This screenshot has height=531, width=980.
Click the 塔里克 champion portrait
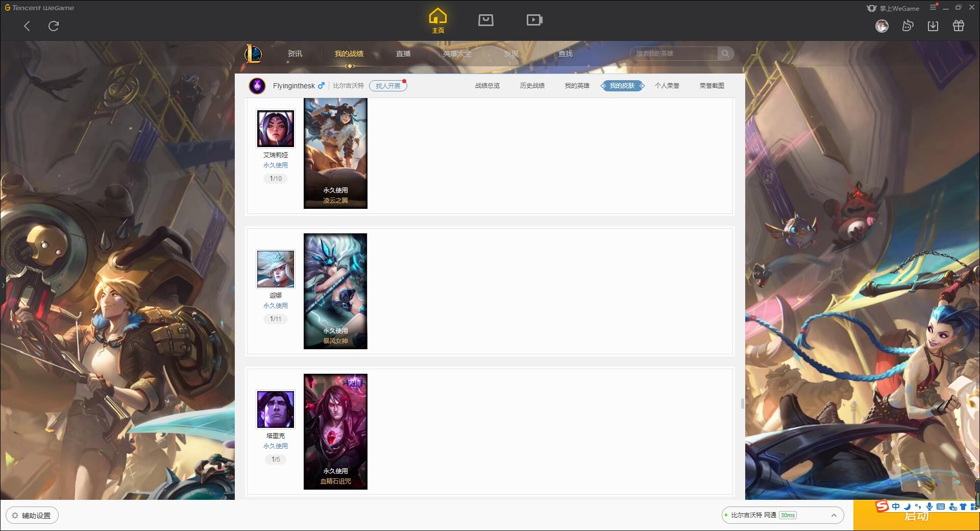[x=276, y=409]
